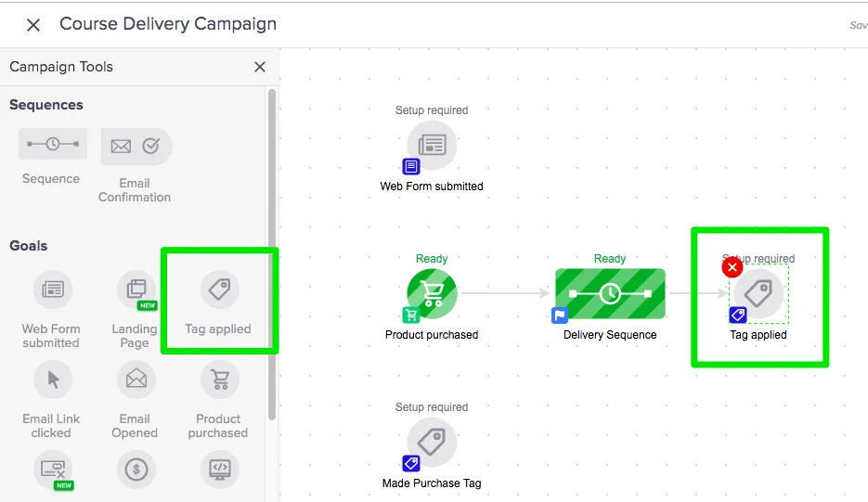Image resolution: width=868 pixels, height=502 pixels.
Task: Click the Web Form submitted canvas node
Action: (432, 146)
